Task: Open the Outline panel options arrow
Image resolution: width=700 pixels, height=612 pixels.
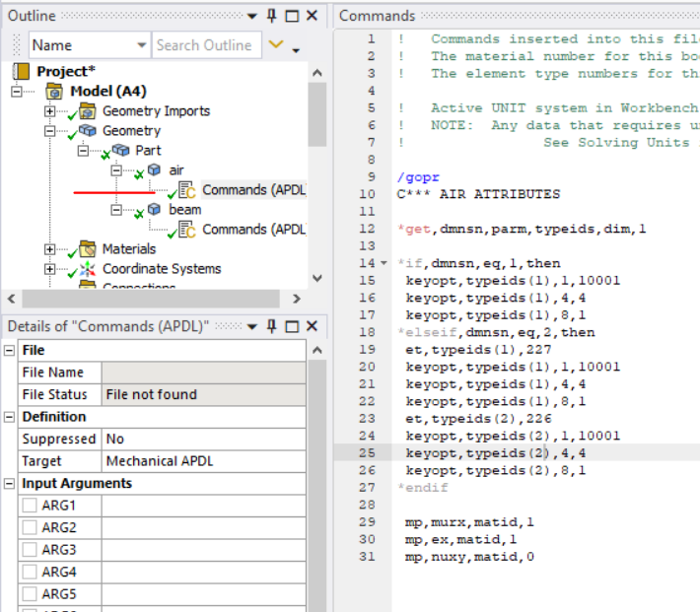Action: pyautogui.click(x=252, y=17)
